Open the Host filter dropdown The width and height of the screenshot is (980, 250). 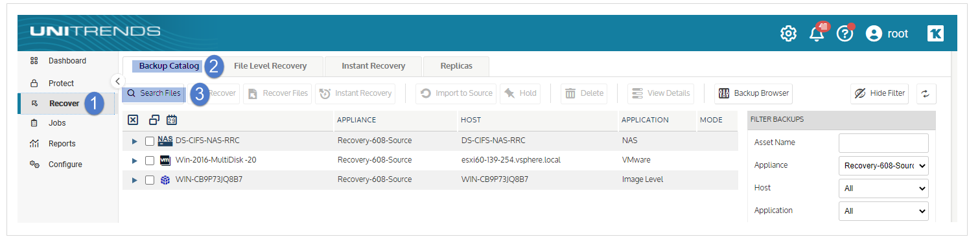(x=883, y=188)
